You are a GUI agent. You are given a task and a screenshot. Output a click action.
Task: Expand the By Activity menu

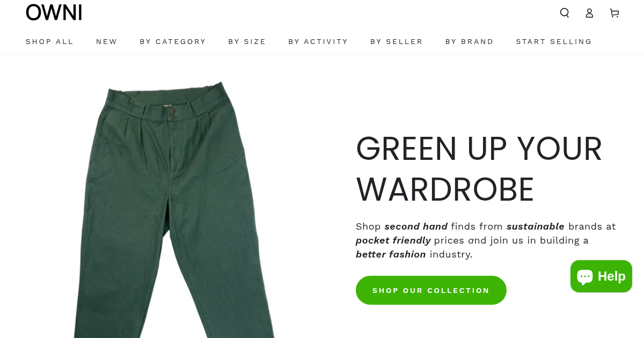pyautogui.click(x=318, y=41)
